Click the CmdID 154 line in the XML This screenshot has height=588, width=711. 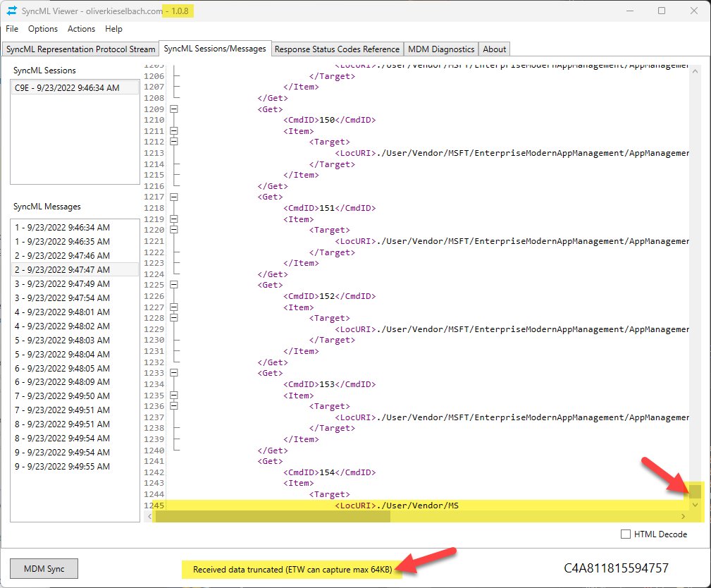[x=329, y=472]
